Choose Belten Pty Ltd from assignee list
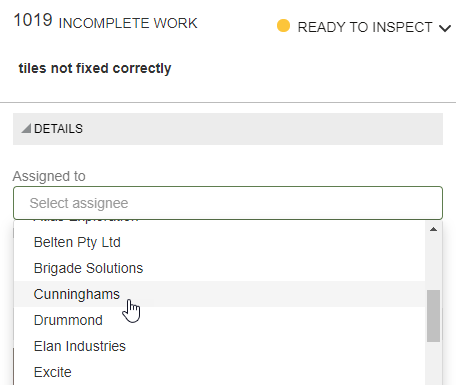456x385 pixels. [x=219, y=242]
